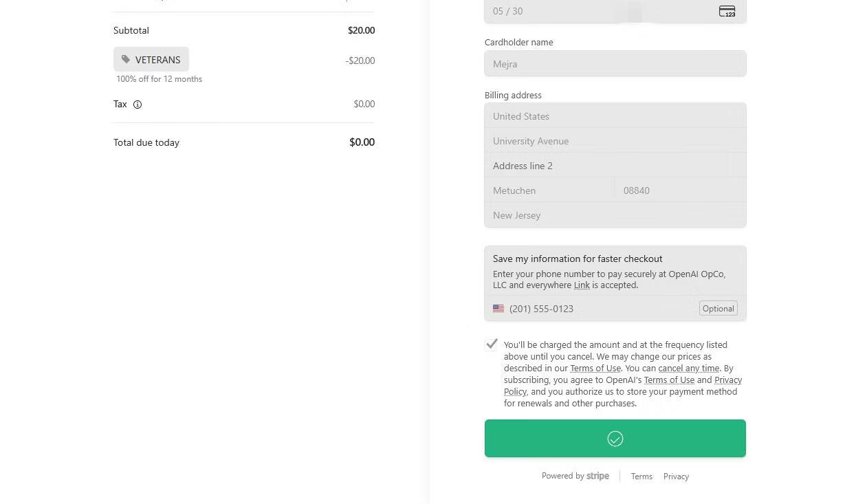This screenshot has height=504, width=867.
Task: Click the tax info icon
Action: click(x=138, y=105)
